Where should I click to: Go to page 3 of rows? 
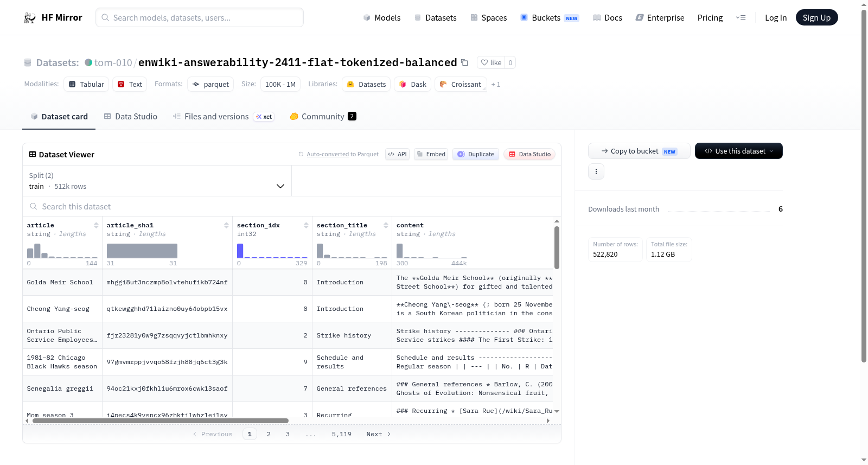click(x=288, y=434)
